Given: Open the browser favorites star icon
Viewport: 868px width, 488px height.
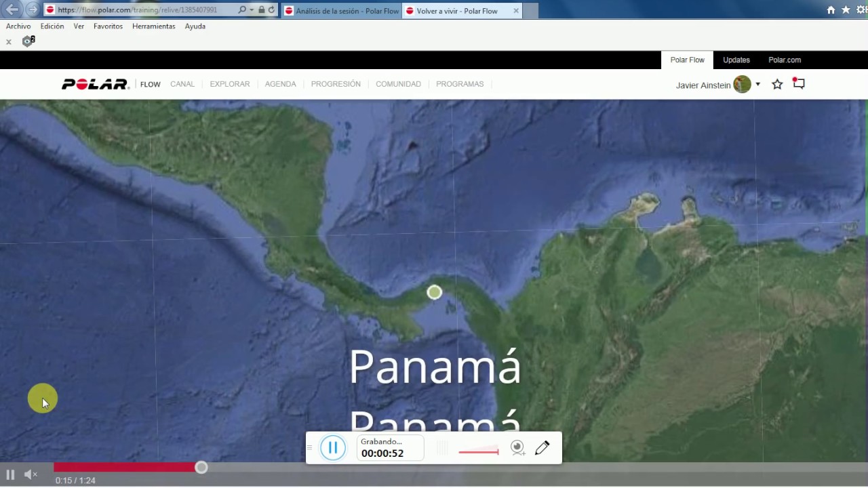Looking at the screenshot, I should (x=846, y=10).
